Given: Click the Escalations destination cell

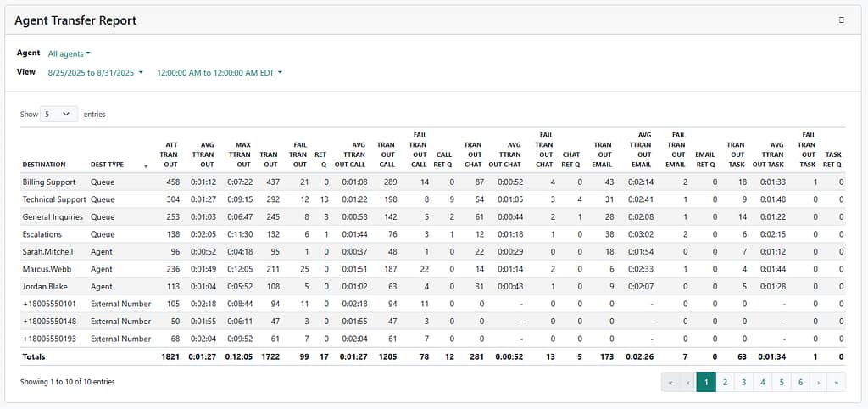Looking at the screenshot, I should tap(42, 234).
